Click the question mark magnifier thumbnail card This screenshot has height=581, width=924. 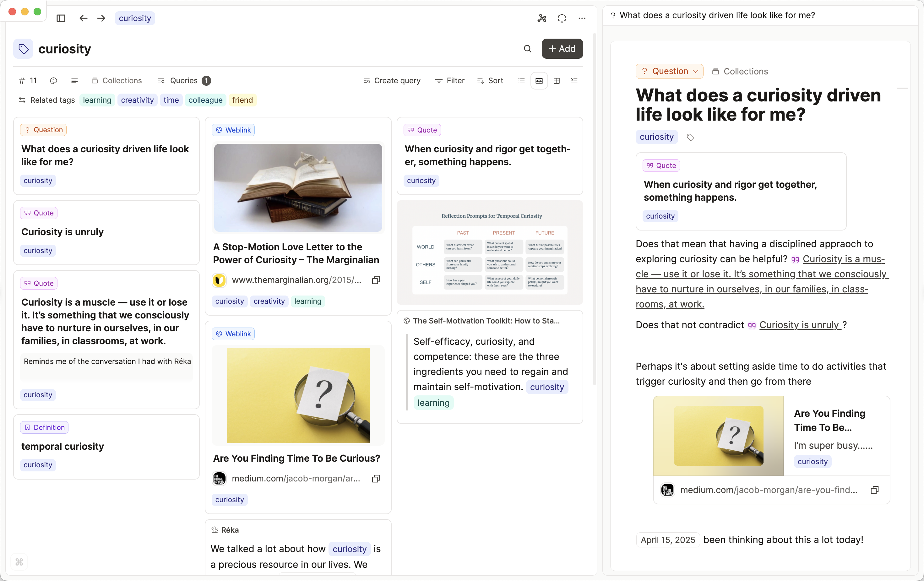[x=298, y=395]
